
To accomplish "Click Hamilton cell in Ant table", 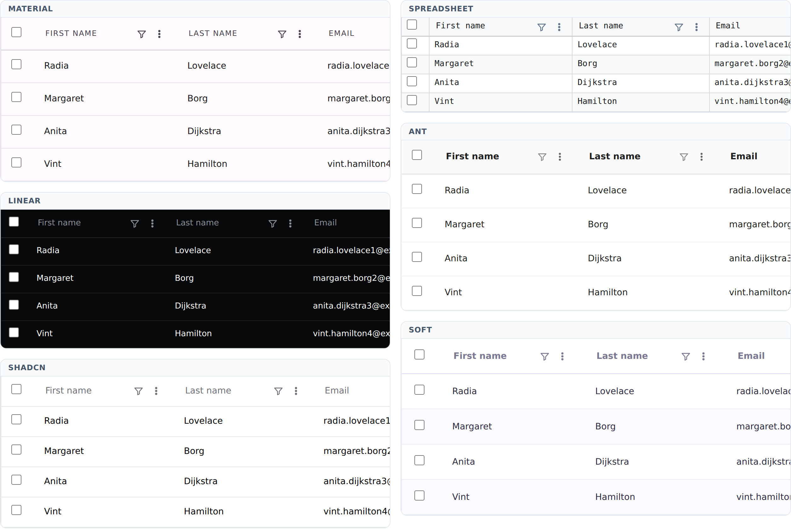I will 608,292.
